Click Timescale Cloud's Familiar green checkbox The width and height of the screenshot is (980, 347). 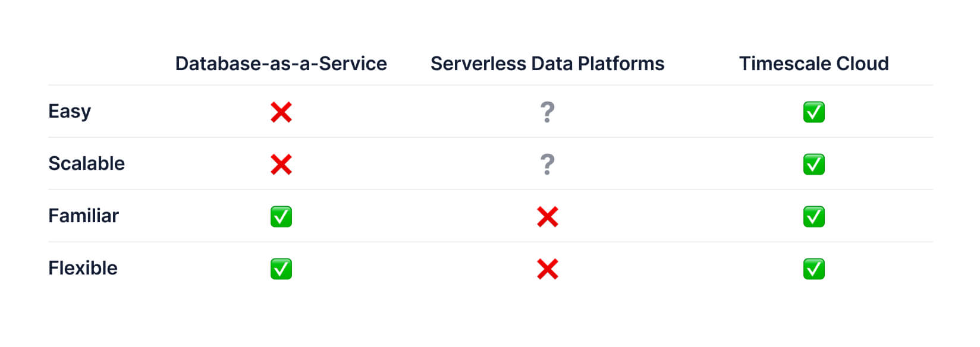813,217
